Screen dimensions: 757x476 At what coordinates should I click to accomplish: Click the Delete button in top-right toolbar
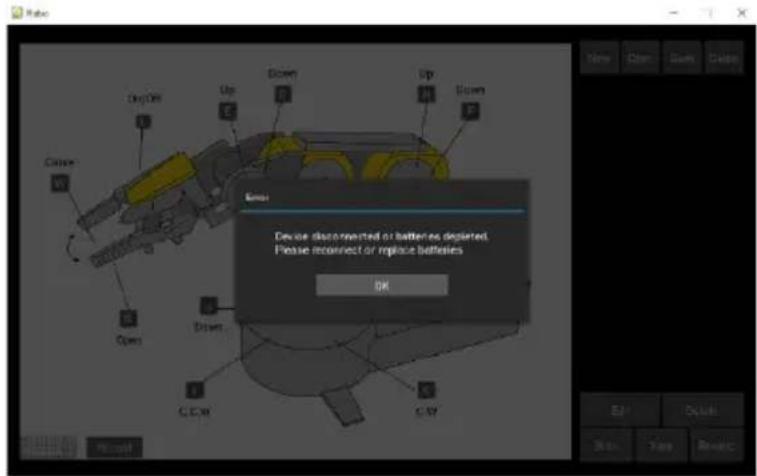point(724,59)
